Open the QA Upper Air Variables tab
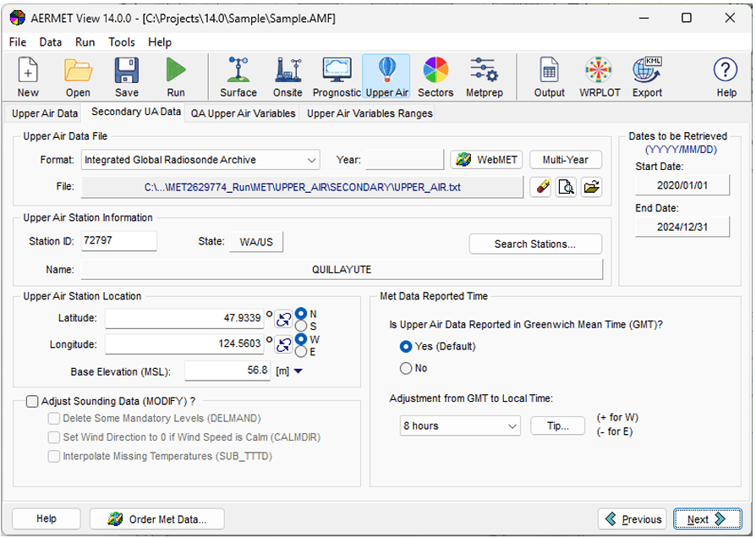The image size is (756, 538). [243, 114]
